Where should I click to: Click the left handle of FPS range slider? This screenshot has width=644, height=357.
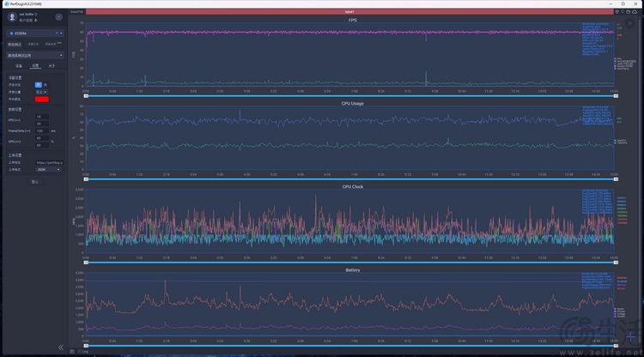point(86,96)
